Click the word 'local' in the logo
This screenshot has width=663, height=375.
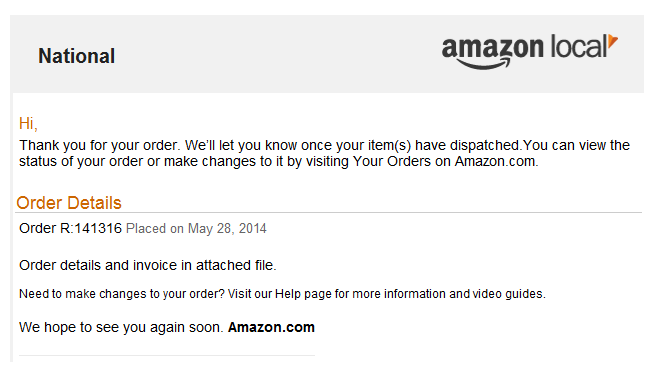point(578,47)
